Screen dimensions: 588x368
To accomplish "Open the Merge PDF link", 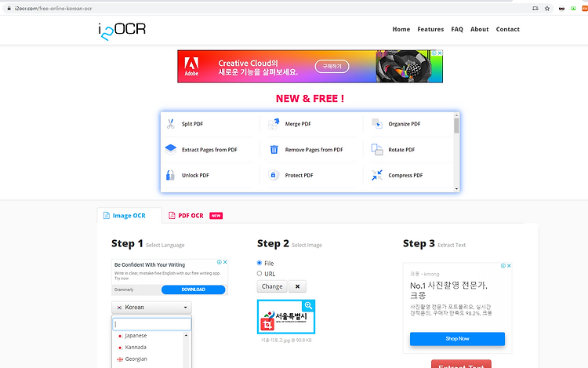I will 298,124.
